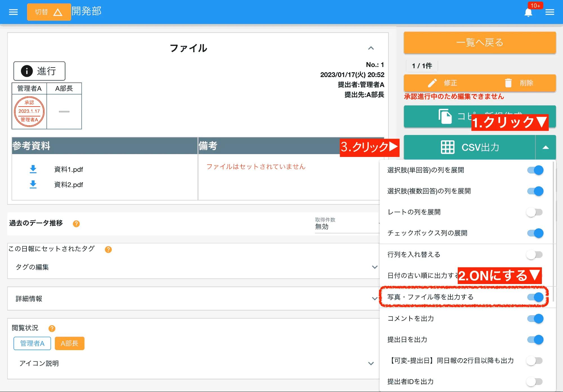
Task: Collapse the ファイル panel with the chevron
Action: (372, 48)
